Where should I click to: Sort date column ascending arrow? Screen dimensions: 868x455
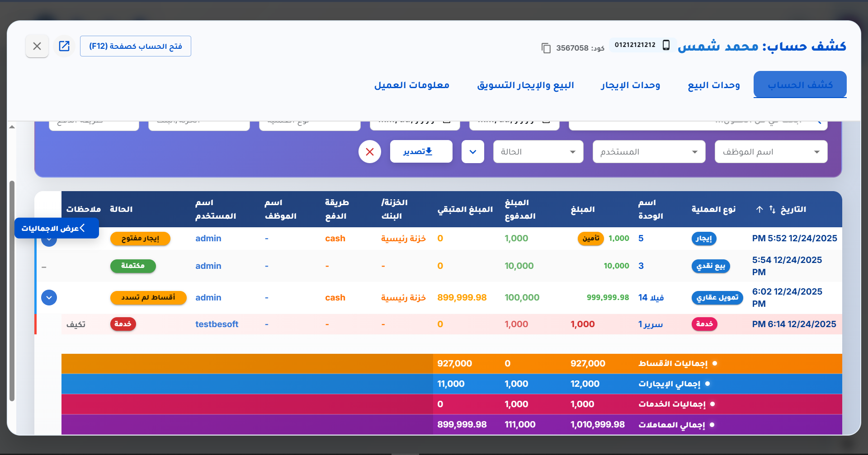tap(759, 209)
